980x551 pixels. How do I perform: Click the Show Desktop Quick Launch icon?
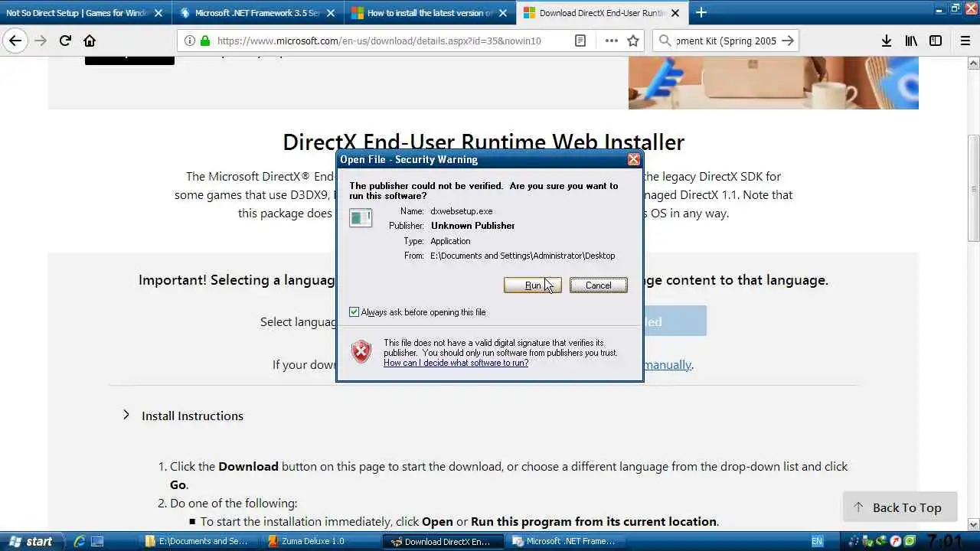click(97, 542)
